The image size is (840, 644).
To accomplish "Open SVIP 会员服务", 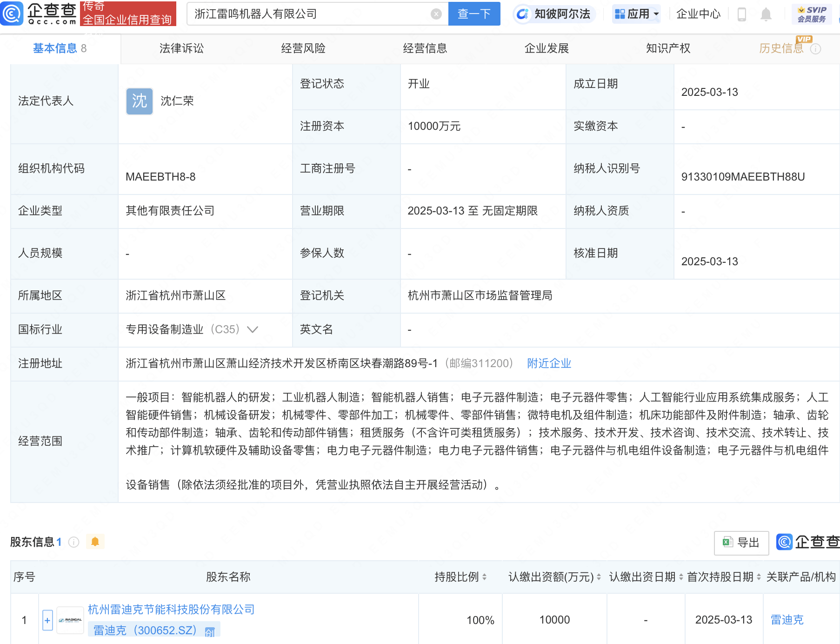I will pyautogui.click(x=812, y=14).
